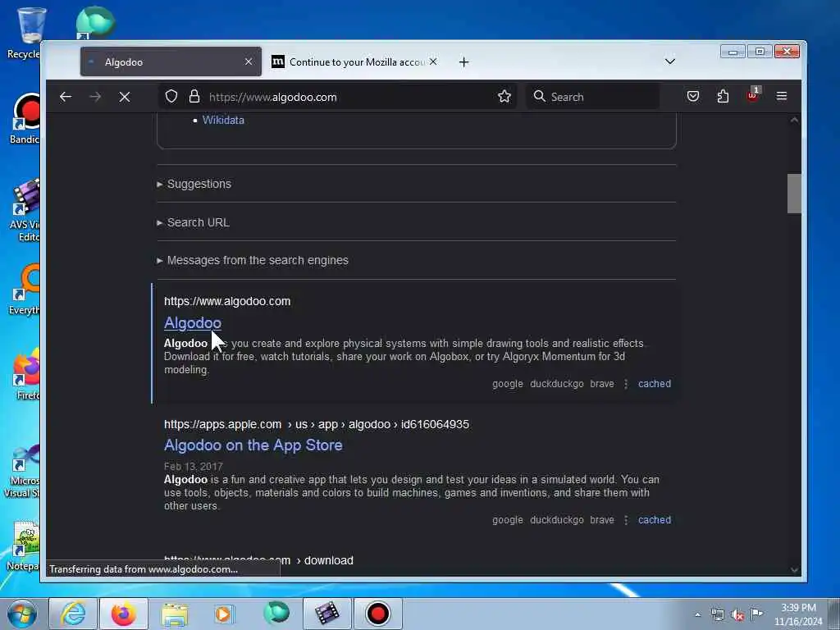Open cached version of the App Store result
The height and width of the screenshot is (630, 840).
click(654, 519)
